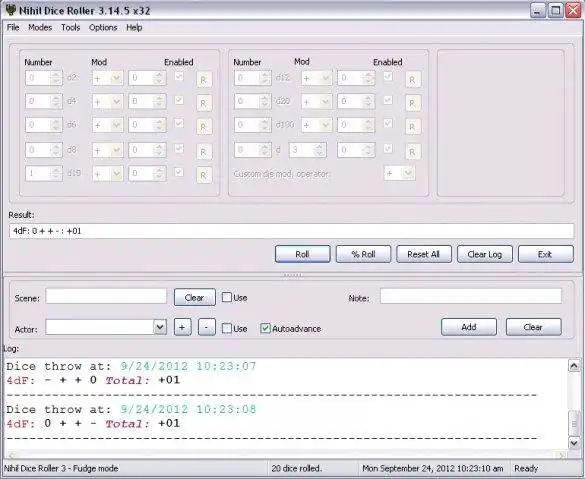The width and height of the screenshot is (585, 479).
Task: Click the R button in the d12 row
Action: (413, 79)
